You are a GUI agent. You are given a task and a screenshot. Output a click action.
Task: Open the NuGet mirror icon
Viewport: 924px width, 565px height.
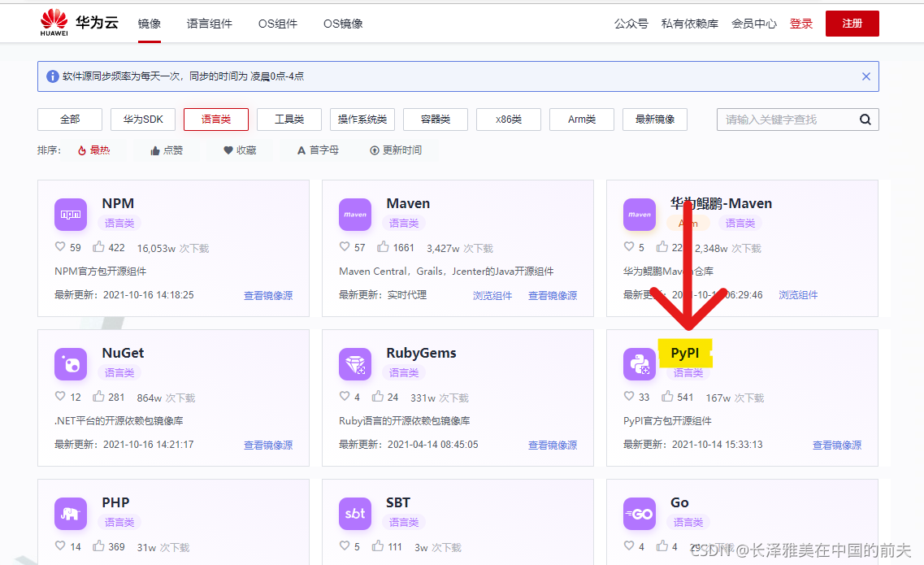pos(71,364)
